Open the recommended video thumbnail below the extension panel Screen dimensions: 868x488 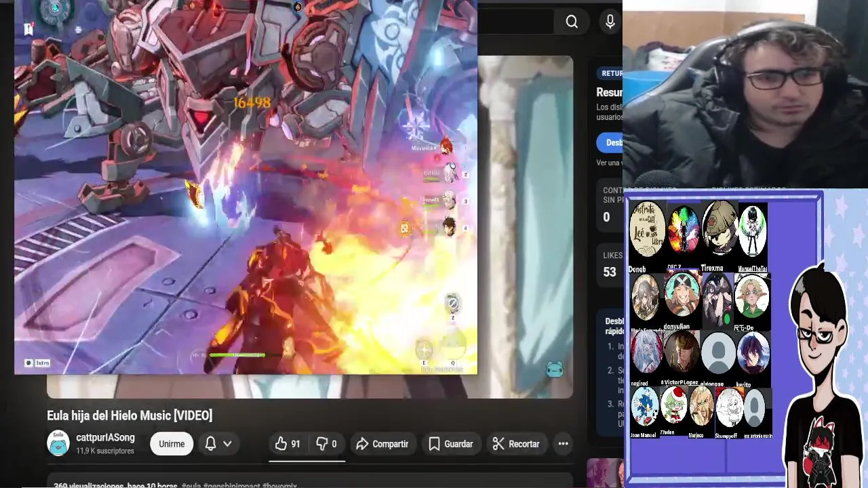tap(605, 473)
